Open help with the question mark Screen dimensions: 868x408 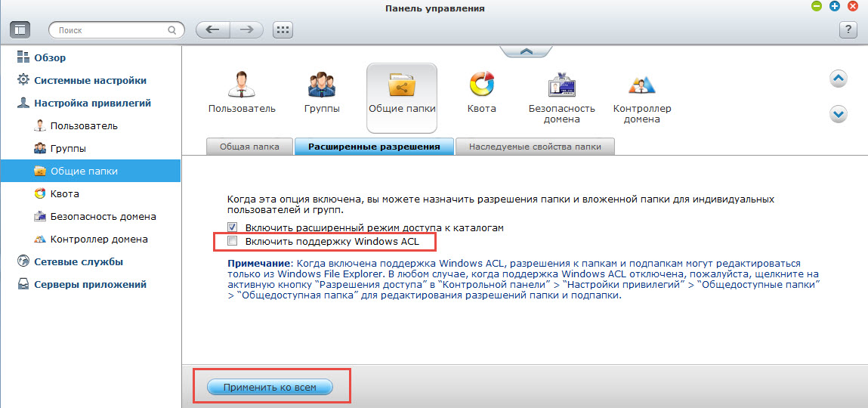coord(848,30)
